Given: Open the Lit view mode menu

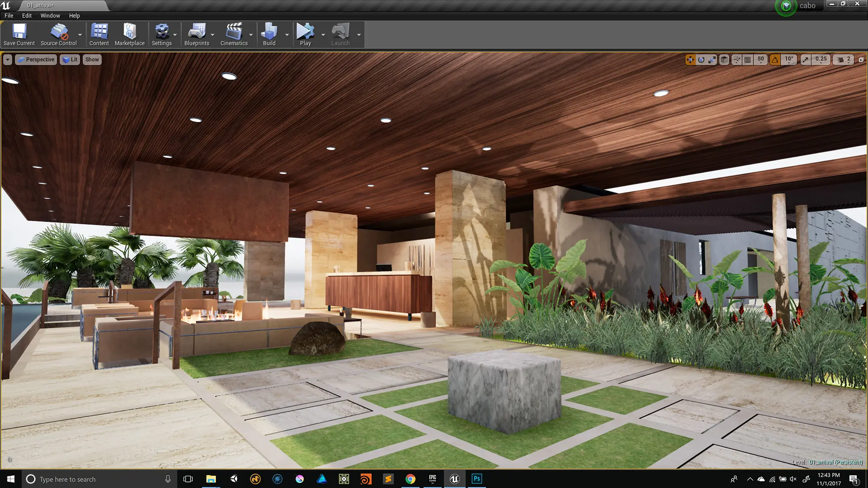Looking at the screenshot, I should [x=70, y=59].
